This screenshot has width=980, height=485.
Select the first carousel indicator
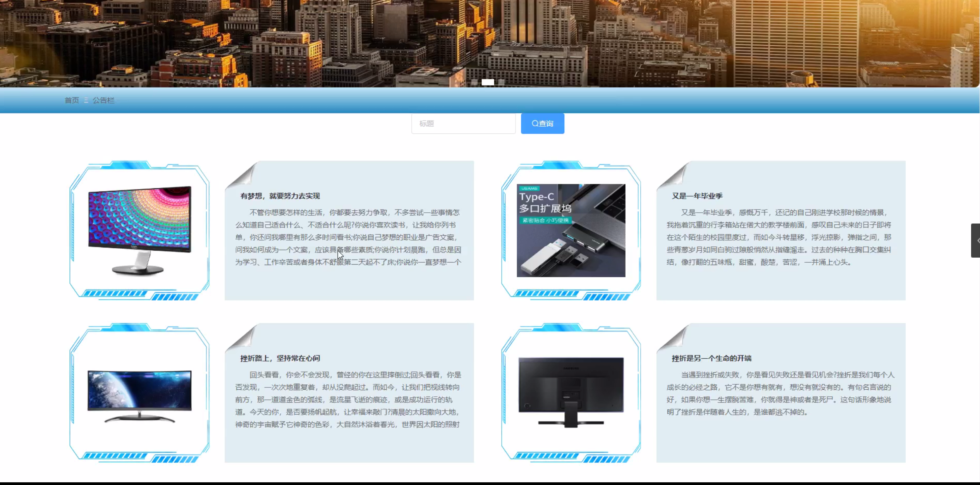(x=474, y=82)
